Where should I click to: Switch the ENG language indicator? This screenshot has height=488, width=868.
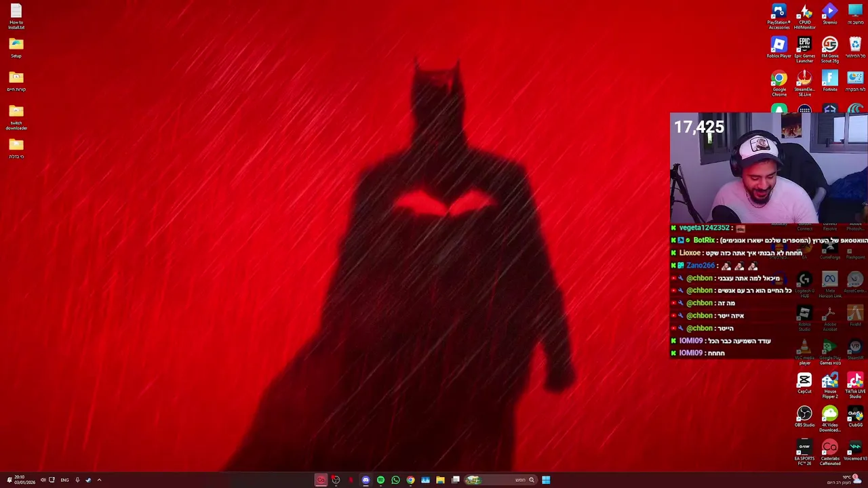click(x=64, y=480)
